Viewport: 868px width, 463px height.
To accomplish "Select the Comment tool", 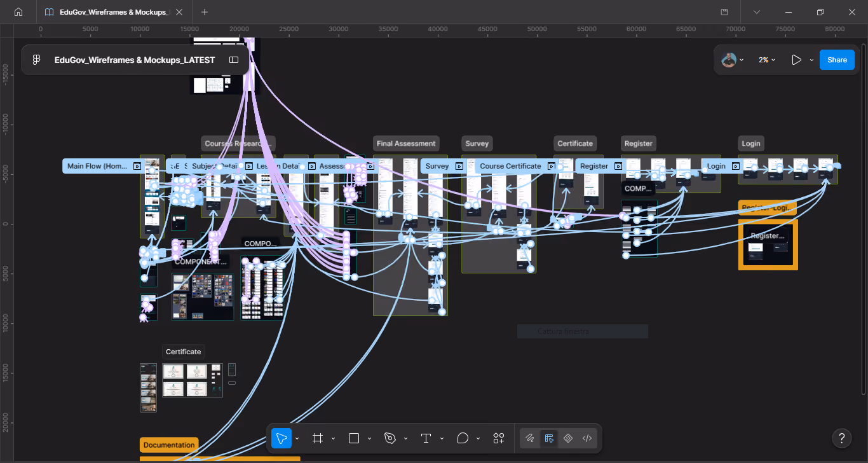I will click(463, 438).
